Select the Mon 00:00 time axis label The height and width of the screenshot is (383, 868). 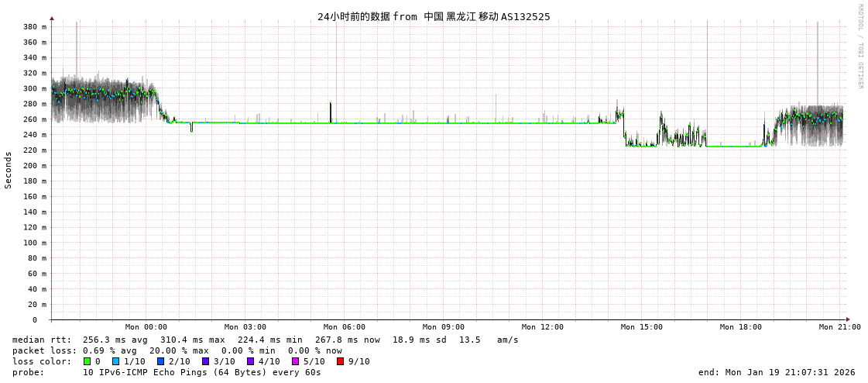click(146, 327)
